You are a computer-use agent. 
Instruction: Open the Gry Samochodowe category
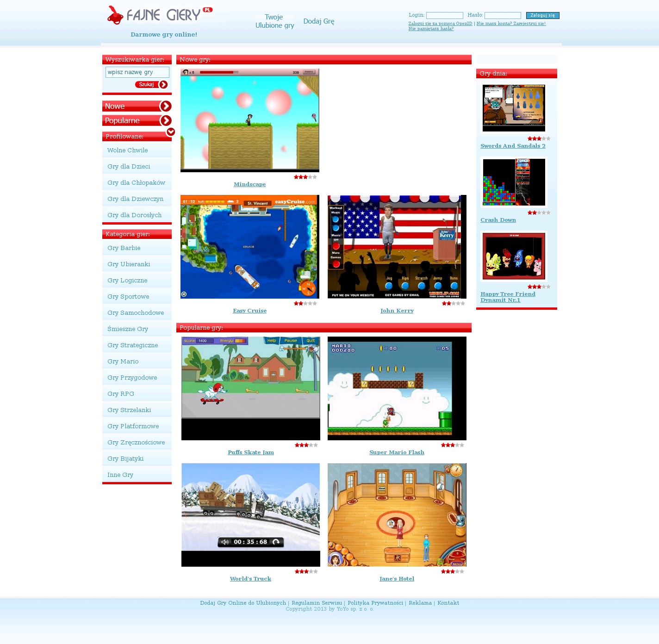[x=137, y=313]
